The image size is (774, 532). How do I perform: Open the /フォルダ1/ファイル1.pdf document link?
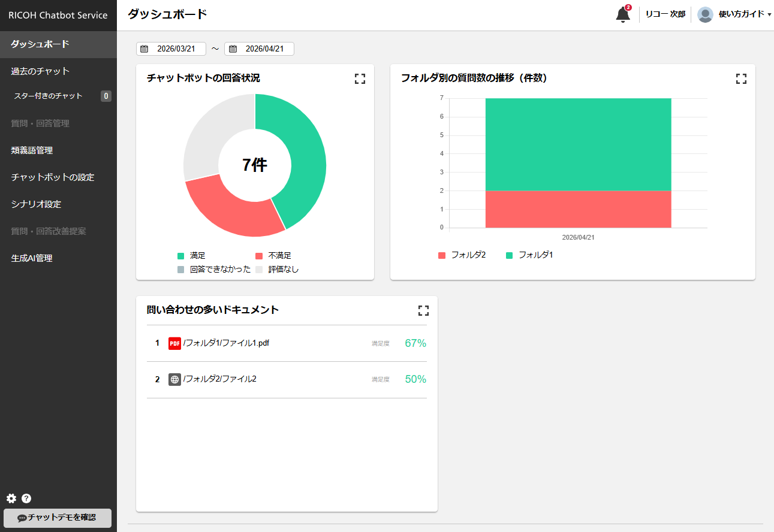(226, 343)
